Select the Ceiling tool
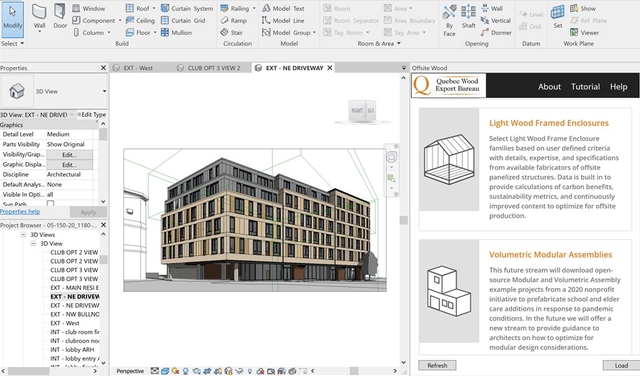The width and height of the screenshot is (640, 376). click(x=140, y=20)
